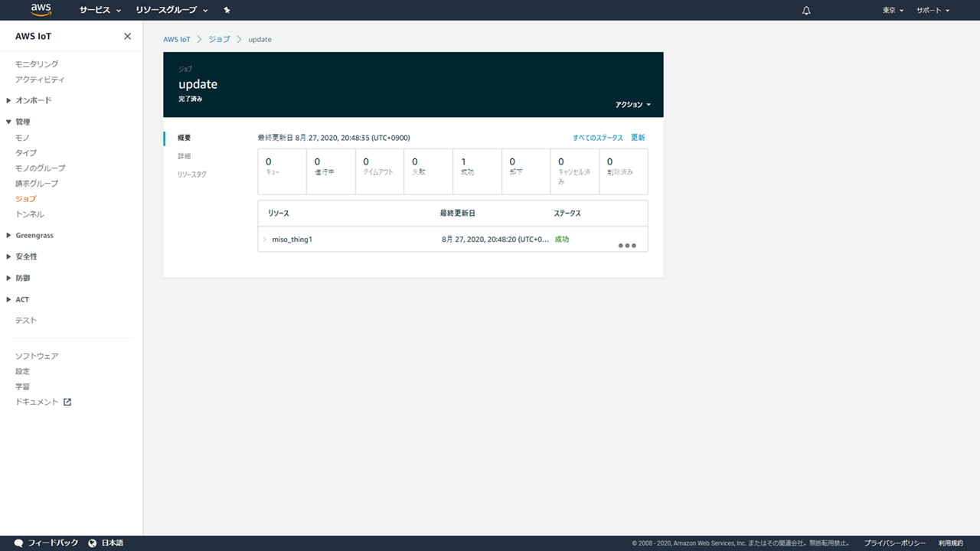
Task: Click the ジョブ breadcrumb link
Action: [x=219, y=39]
